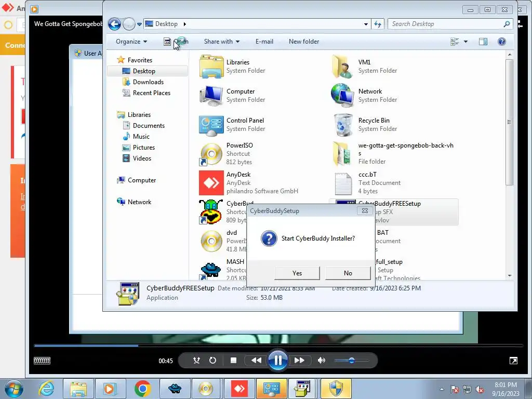
Task: Select the Network globe icon in file list
Action: pyautogui.click(x=343, y=96)
